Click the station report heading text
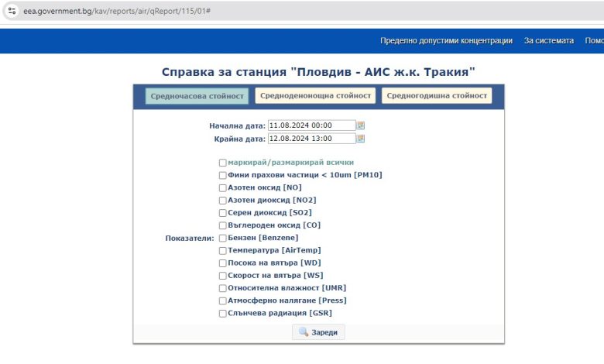This screenshot has height=364, width=604. coord(318,72)
